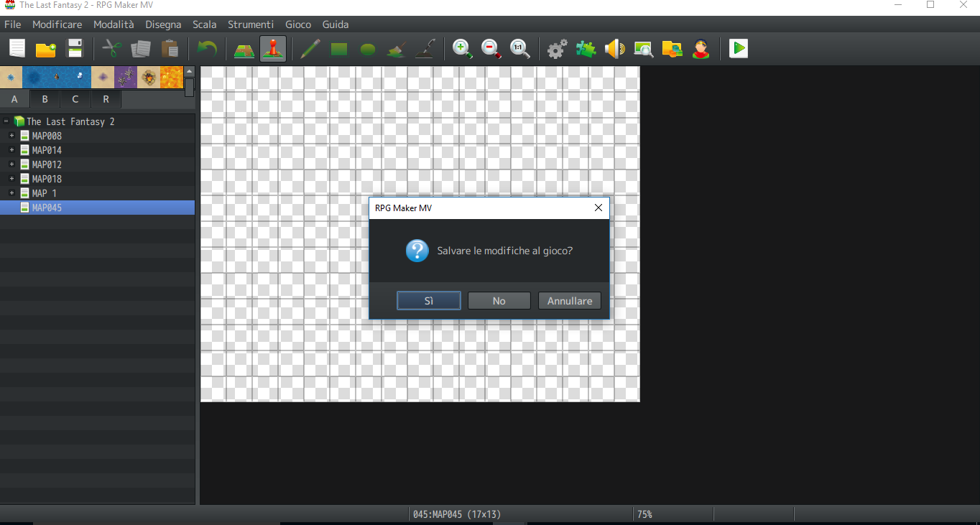Expand the MAP008 tree node
Image resolution: width=980 pixels, height=525 pixels.
pos(11,136)
